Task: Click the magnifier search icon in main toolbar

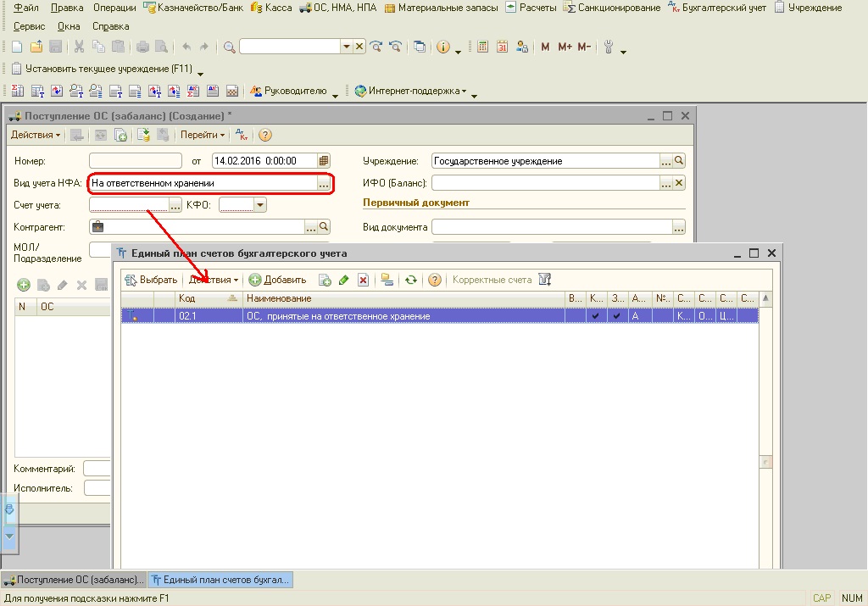Action: pyautogui.click(x=229, y=47)
